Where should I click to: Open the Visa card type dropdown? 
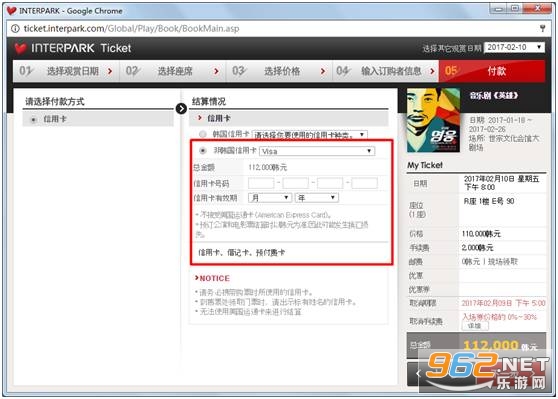[x=317, y=151]
